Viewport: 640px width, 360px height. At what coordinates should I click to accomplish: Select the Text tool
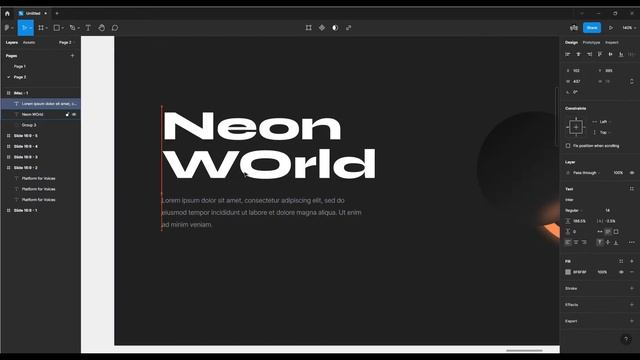tap(88, 28)
